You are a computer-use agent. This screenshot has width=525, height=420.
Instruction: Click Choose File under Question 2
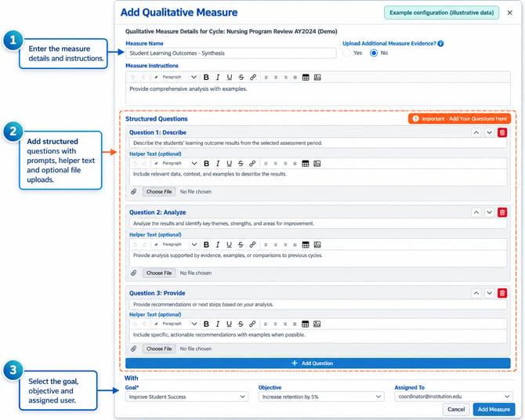coord(159,273)
